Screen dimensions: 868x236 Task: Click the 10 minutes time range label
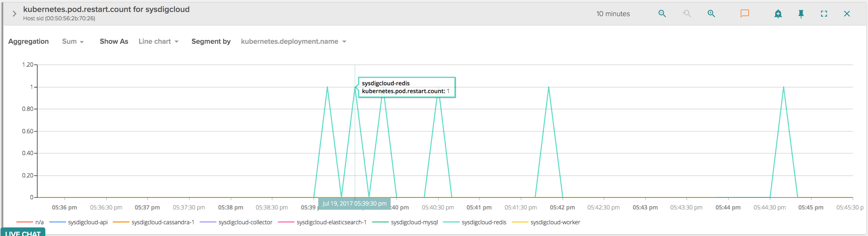point(613,14)
